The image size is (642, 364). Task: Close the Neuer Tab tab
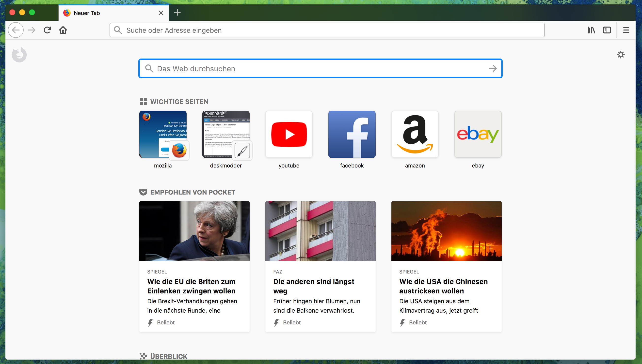coord(161,13)
